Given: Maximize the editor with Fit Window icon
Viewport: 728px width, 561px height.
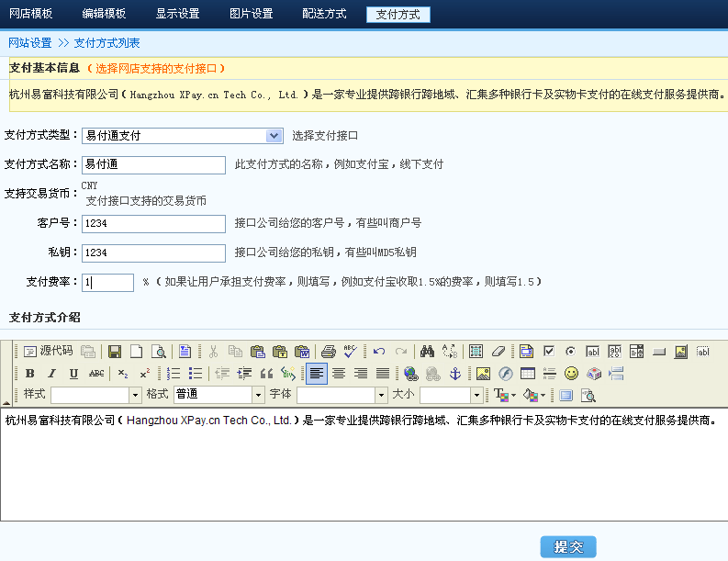Looking at the screenshot, I should (x=566, y=395).
